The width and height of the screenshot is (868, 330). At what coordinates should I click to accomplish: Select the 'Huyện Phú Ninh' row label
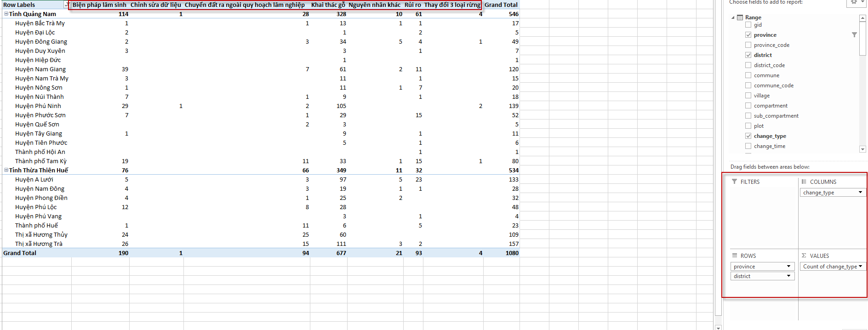(38, 106)
